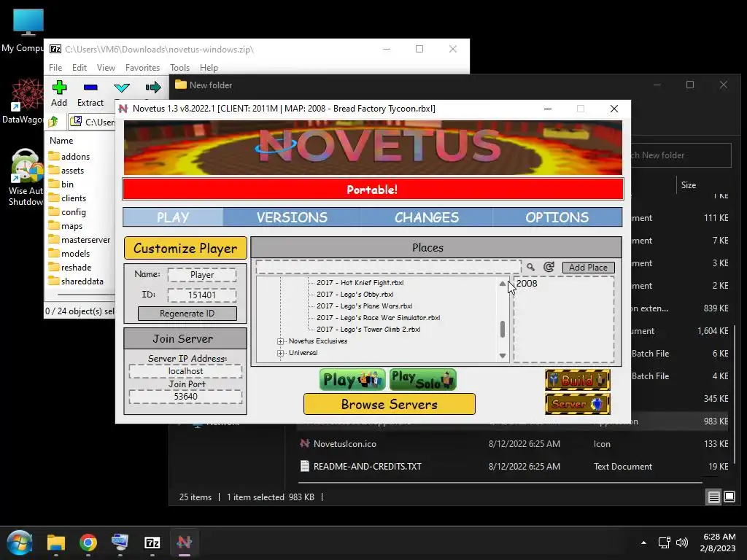The height and width of the screenshot is (560, 747).
Task: Open the Help menu in 7-Zip
Action: point(209,68)
